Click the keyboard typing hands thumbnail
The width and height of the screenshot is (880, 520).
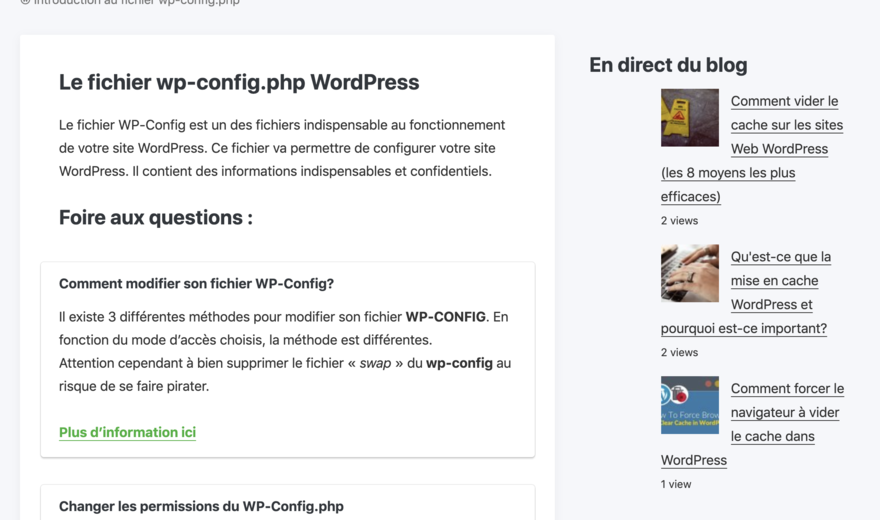(690, 273)
